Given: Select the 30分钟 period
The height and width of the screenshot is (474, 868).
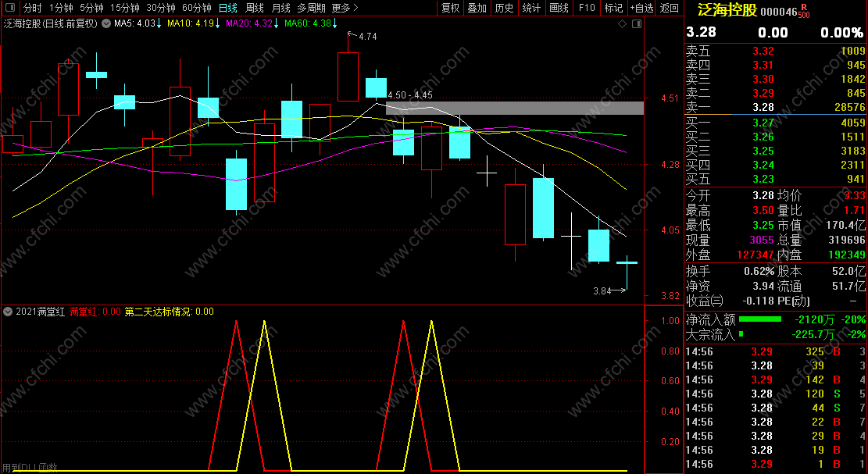Looking at the screenshot, I should coord(160,8).
